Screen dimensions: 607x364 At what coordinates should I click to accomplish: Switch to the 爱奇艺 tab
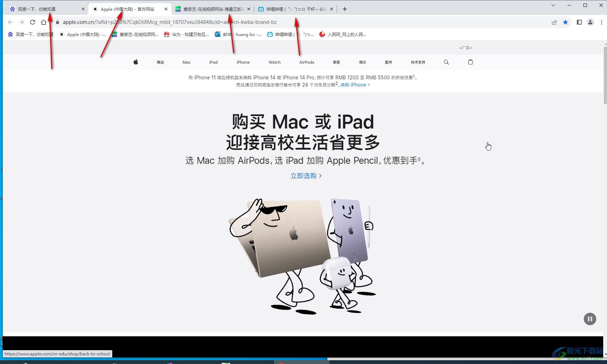[x=213, y=9]
